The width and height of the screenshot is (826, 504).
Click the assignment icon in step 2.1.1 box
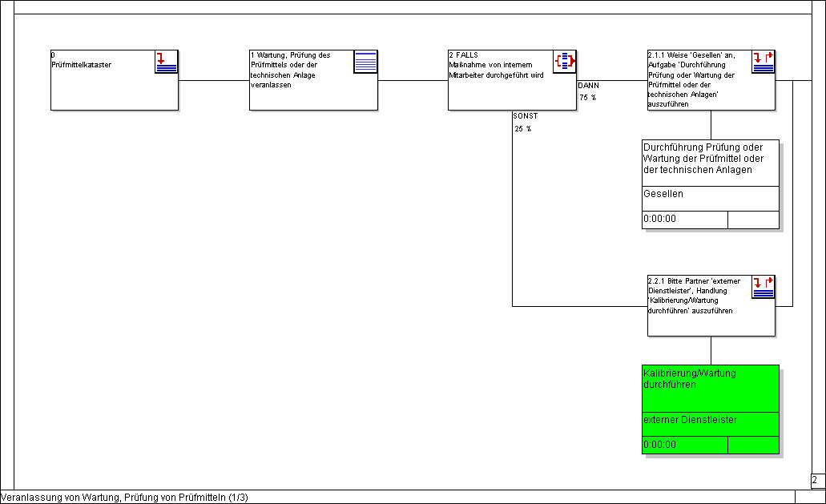pos(763,62)
